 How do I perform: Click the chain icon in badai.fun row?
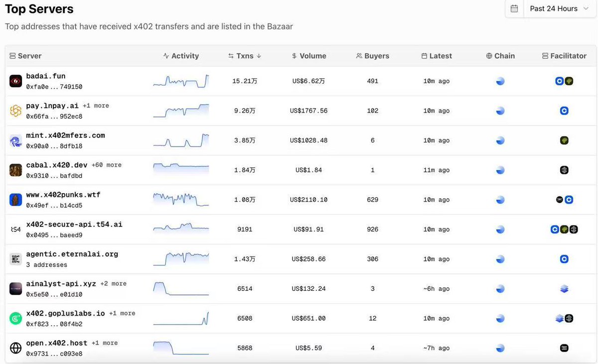point(500,81)
